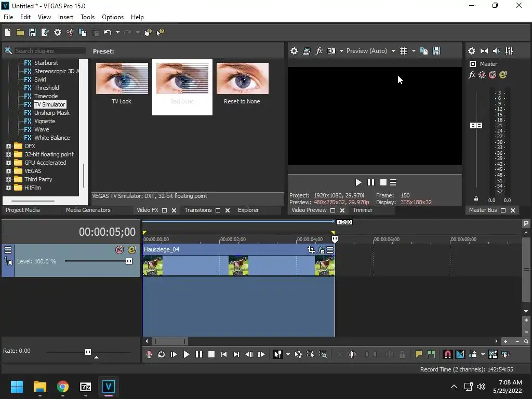Mute the video track
This screenshot has width=532, height=399.
click(119, 250)
